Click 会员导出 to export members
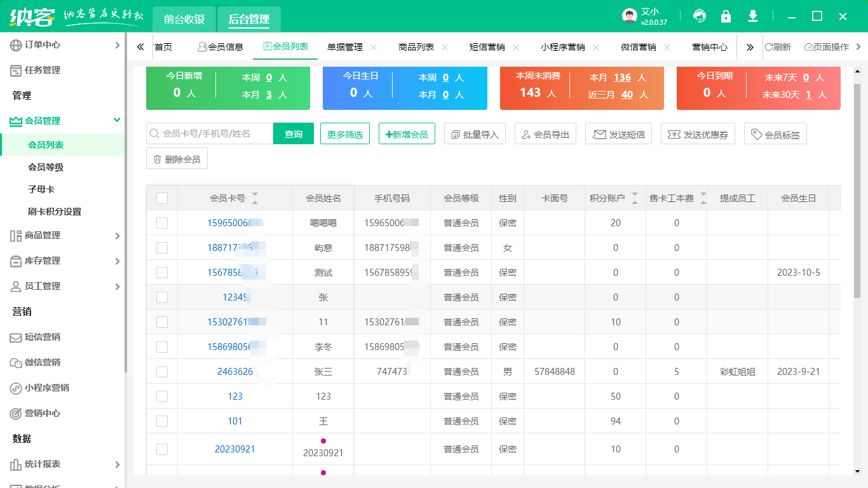The image size is (868, 488). tap(545, 133)
